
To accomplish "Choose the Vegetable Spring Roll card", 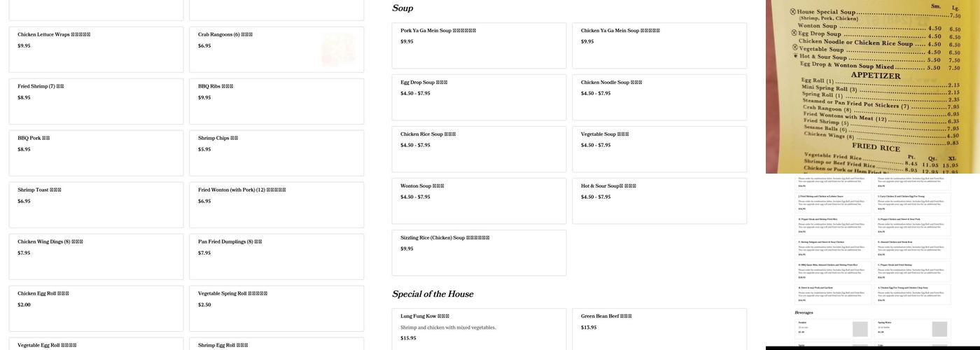I will 276,308.
